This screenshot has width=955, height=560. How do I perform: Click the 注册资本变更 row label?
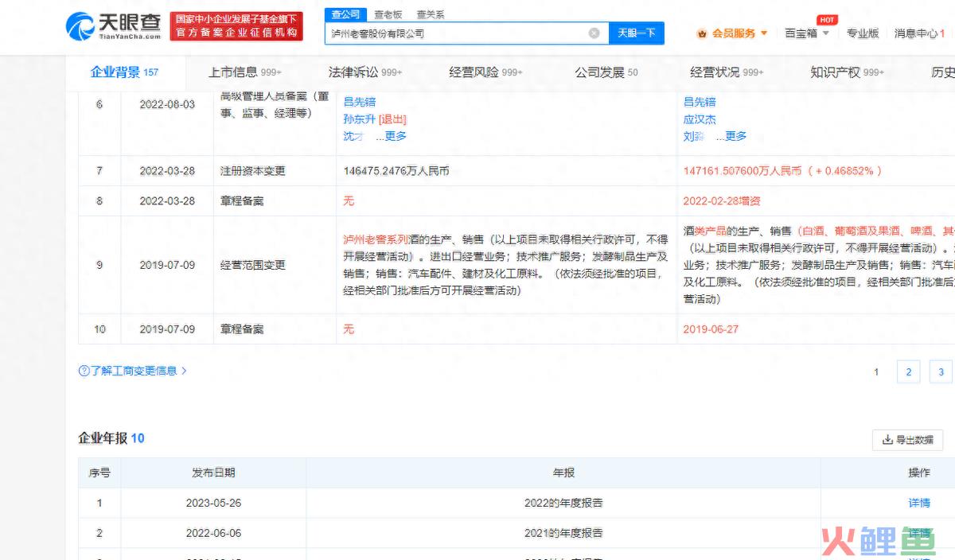point(252,171)
